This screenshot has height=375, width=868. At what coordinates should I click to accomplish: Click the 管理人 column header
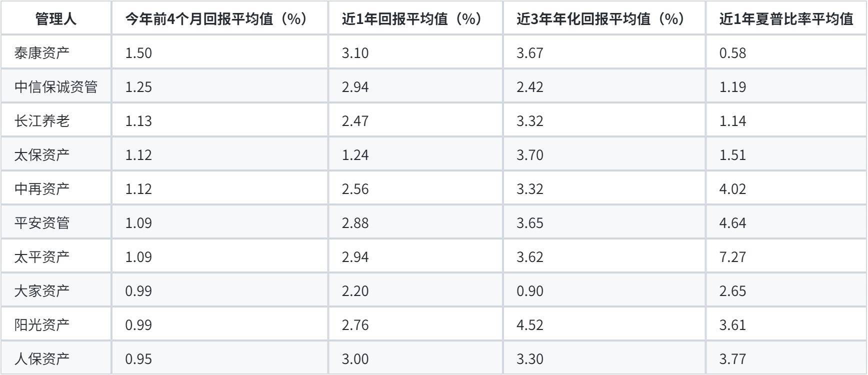[x=56, y=18]
